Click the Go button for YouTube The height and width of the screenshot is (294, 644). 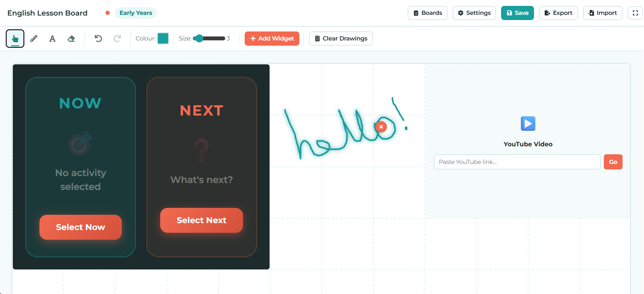pos(613,162)
